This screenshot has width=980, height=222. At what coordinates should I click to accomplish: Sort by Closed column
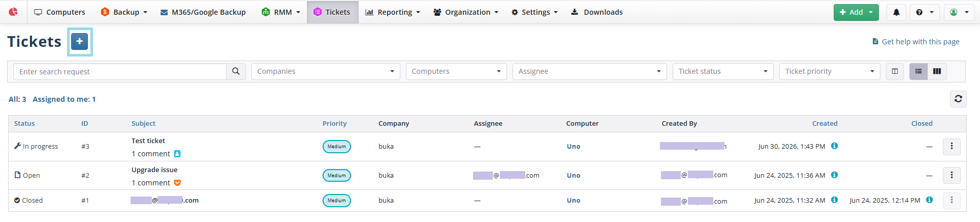922,123
